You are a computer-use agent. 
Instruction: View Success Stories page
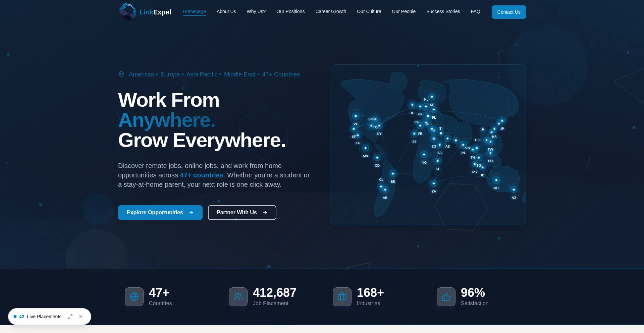pos(443,11)
